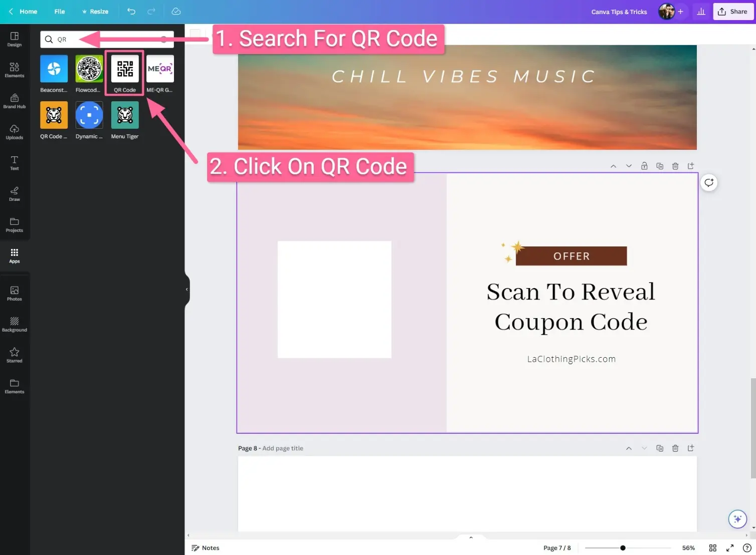Lock page 7
This screenshot has width=756, height=555.
point(644,166)
